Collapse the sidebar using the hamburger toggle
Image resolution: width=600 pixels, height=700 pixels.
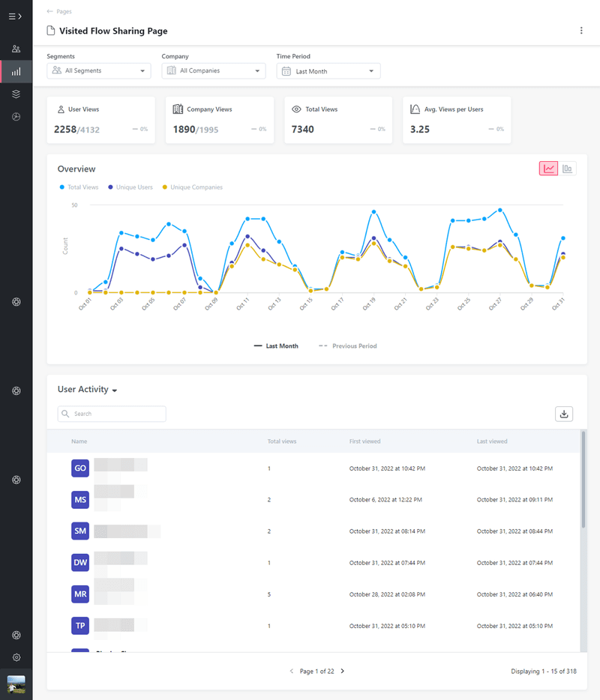[x=16, y=16]
